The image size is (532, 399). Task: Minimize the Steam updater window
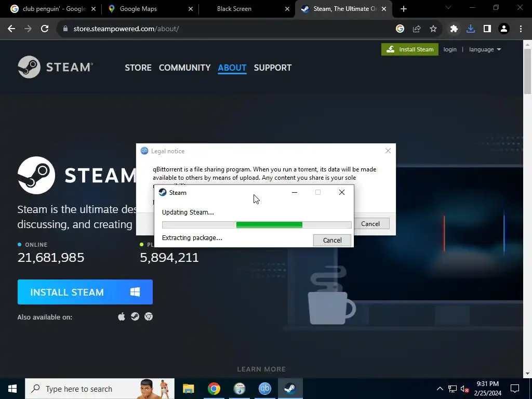coord(295,192)
